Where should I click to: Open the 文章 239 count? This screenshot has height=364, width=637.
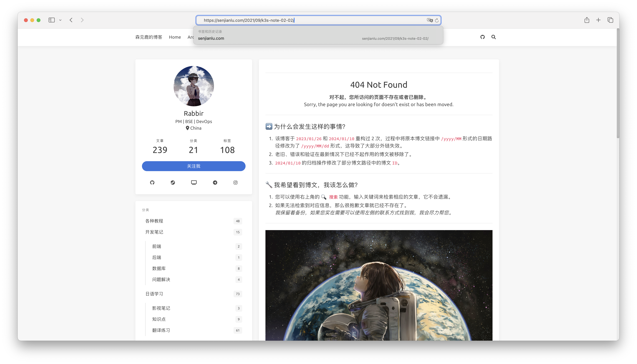160,147
